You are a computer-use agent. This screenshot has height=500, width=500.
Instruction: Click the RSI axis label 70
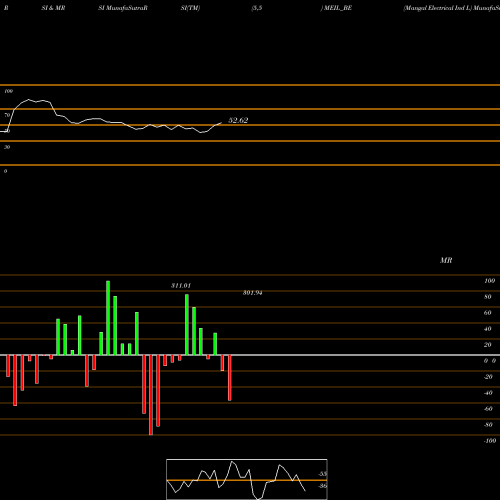[7, 115]
